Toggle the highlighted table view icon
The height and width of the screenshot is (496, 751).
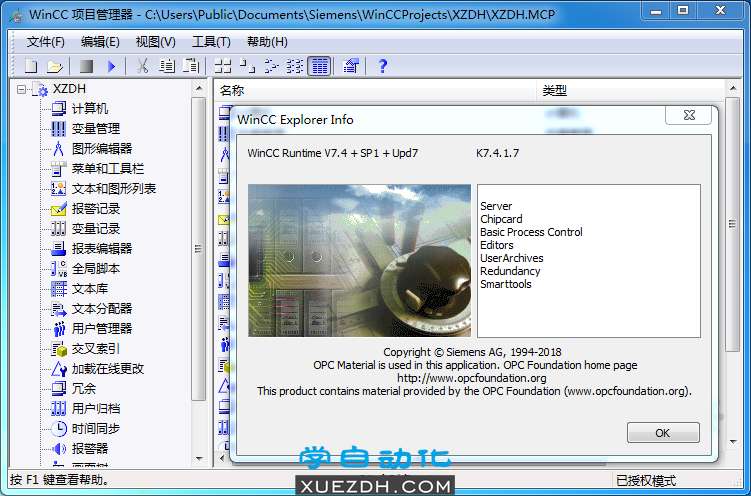click(319, 66)
